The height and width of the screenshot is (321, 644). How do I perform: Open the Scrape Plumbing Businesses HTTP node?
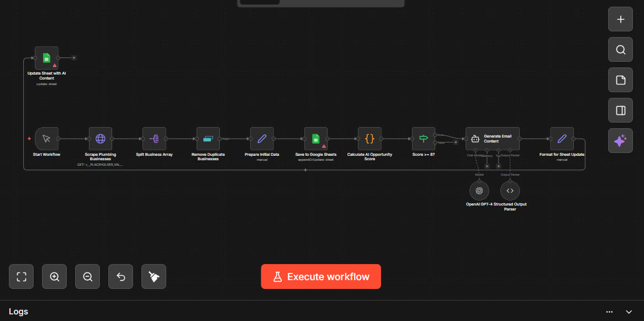coord(100,139)
